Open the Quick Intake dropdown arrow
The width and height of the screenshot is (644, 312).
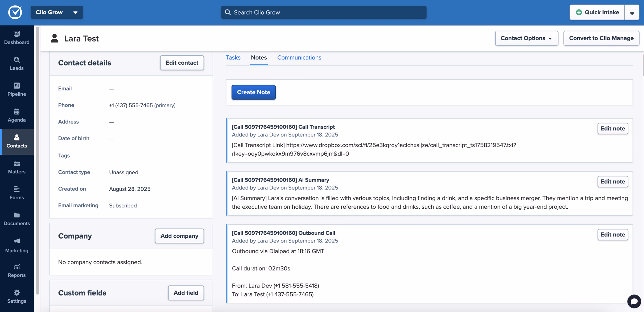pos(632,12)
